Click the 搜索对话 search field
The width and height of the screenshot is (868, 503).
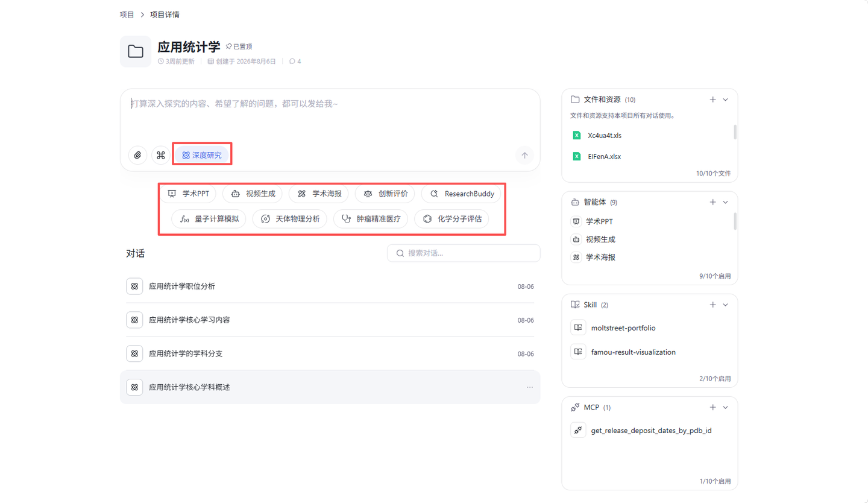point(464,253)
